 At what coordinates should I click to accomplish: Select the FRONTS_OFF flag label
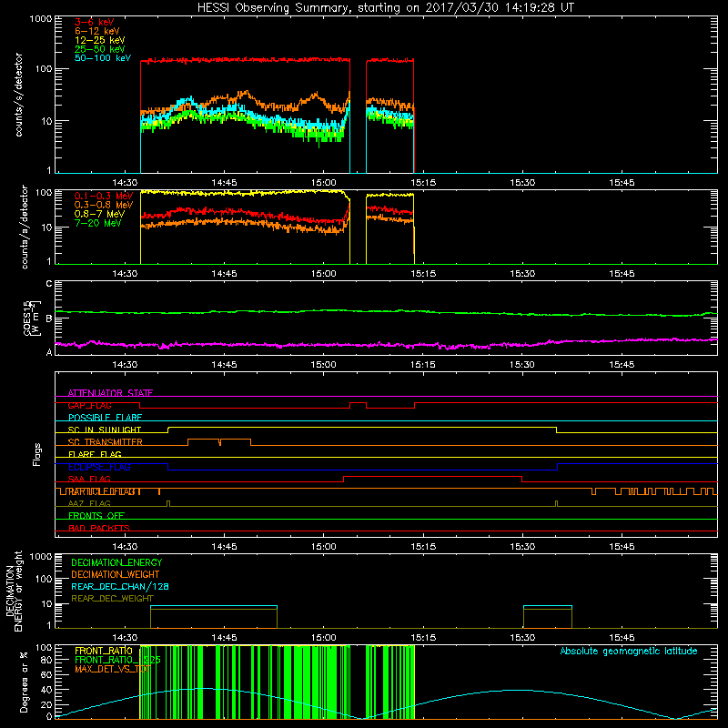pyautogui.click(x=96, y=515)
